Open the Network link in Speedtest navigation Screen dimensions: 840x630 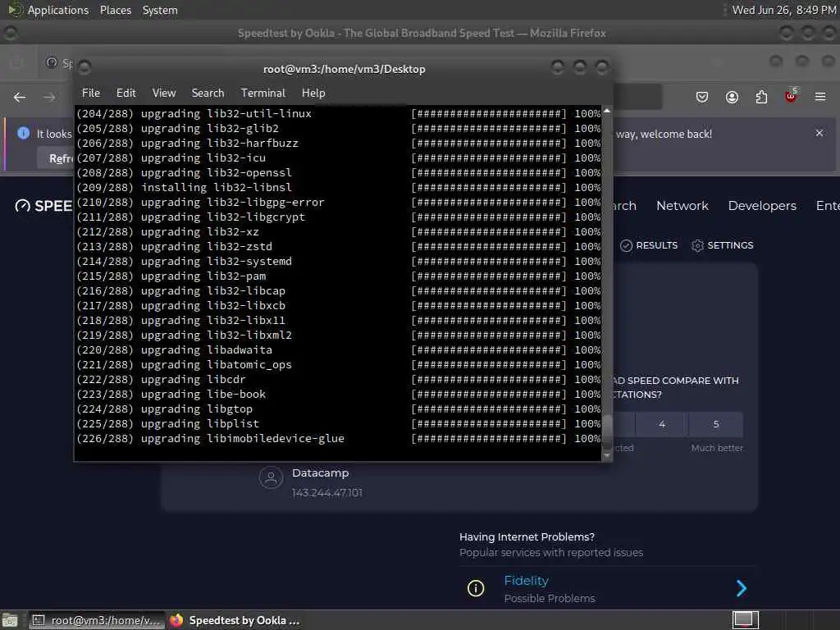point(682,206)
